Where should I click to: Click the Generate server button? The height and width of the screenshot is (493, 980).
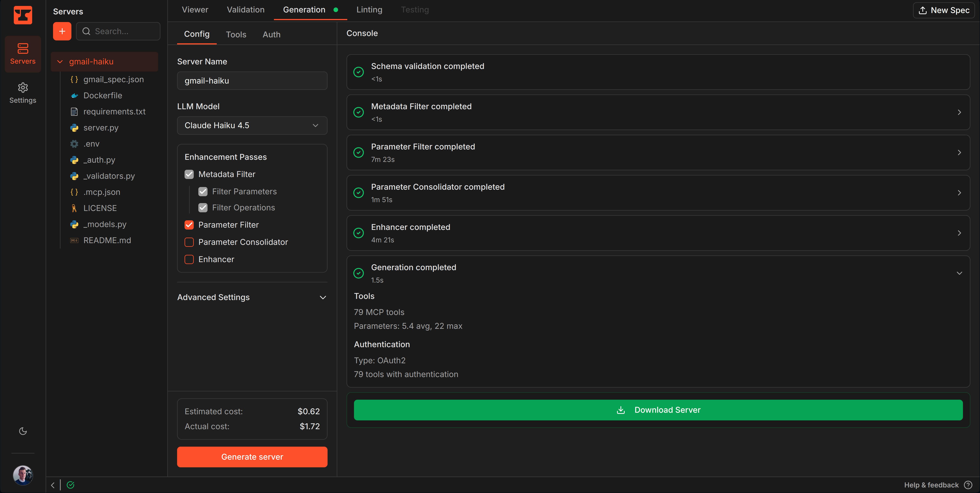coord(252,457)
